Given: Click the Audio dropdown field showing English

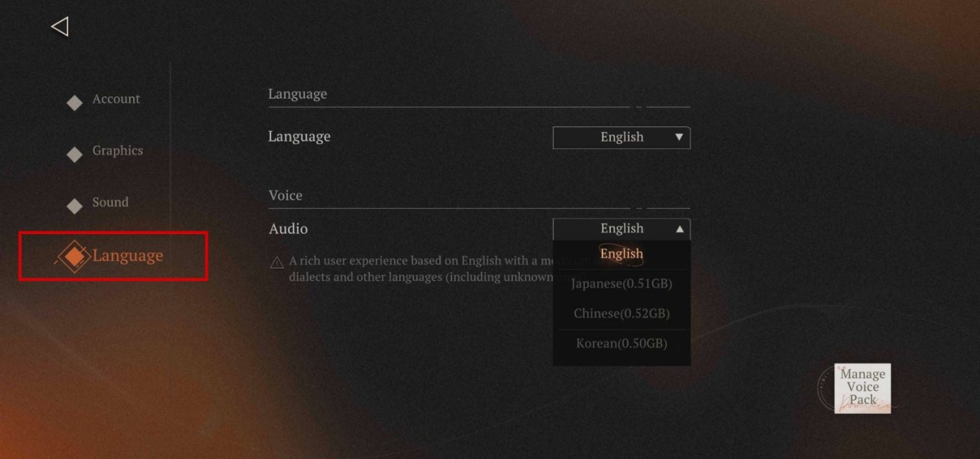Looking at the screenshot, I should [621, 229].
